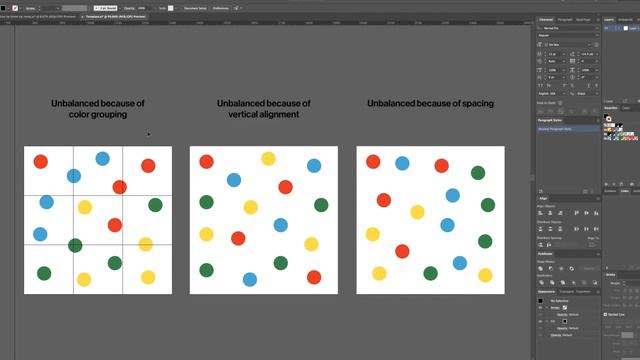Toggle Fill visibility eye in Appearance panel
The image size is (640, 360).
pos(540,321)
